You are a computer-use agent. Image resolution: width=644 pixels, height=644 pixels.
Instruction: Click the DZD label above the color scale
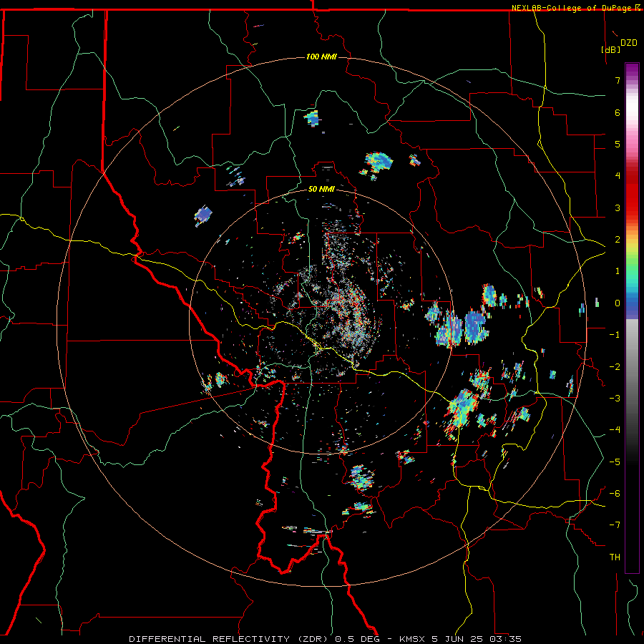click(628, 43)
